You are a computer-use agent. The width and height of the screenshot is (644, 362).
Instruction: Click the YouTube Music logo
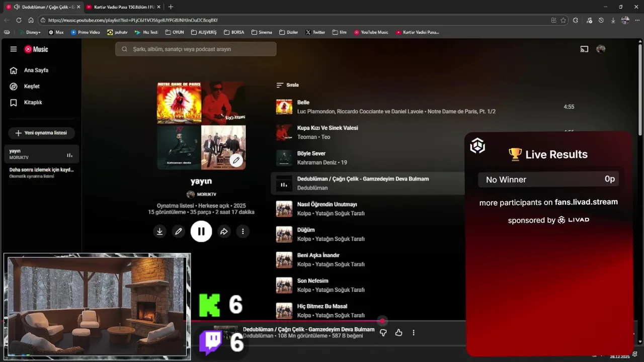tap(37, 49)
